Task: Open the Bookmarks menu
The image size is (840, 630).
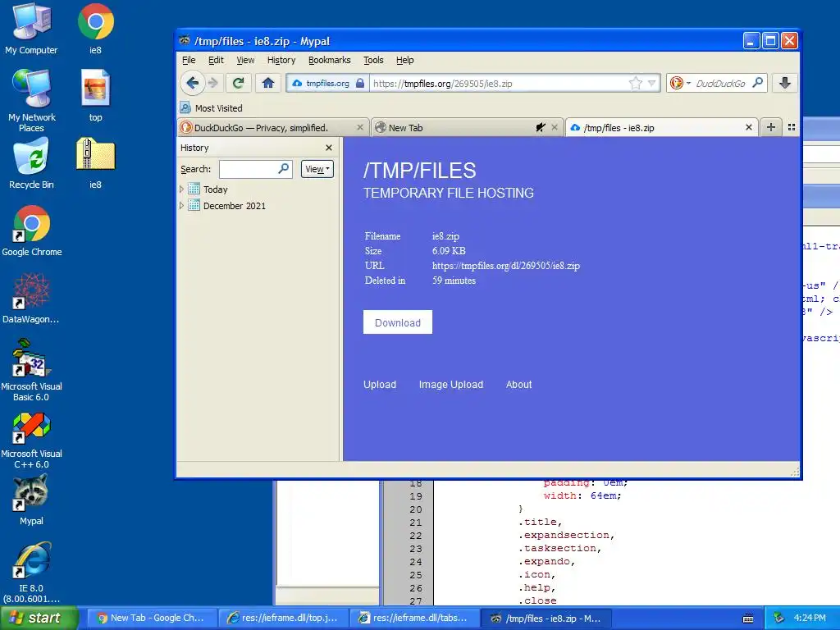Action: (330, 60)
